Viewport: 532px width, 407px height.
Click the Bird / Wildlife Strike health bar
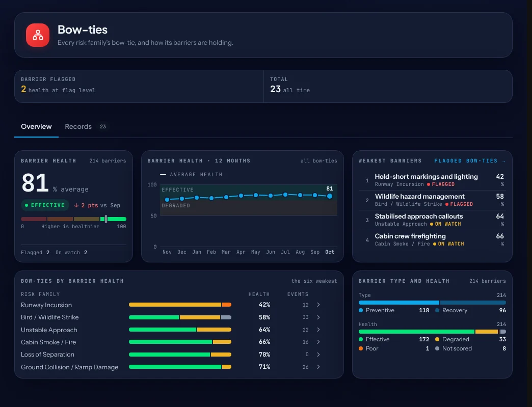click(180, 317)
